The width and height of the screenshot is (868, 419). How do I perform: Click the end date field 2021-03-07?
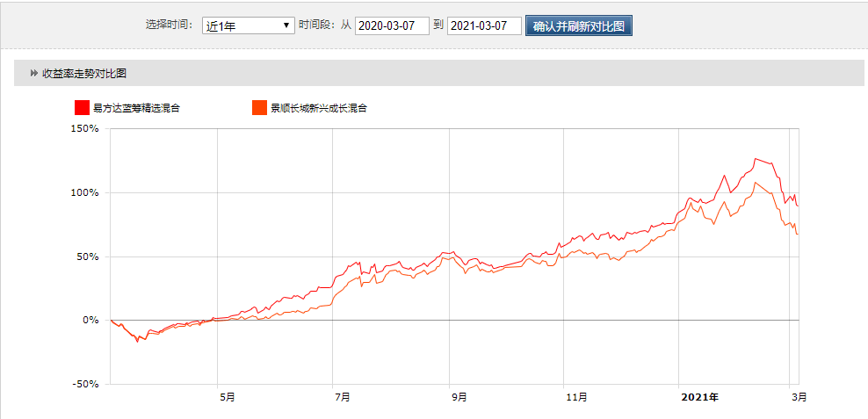[x=484, y=25]
